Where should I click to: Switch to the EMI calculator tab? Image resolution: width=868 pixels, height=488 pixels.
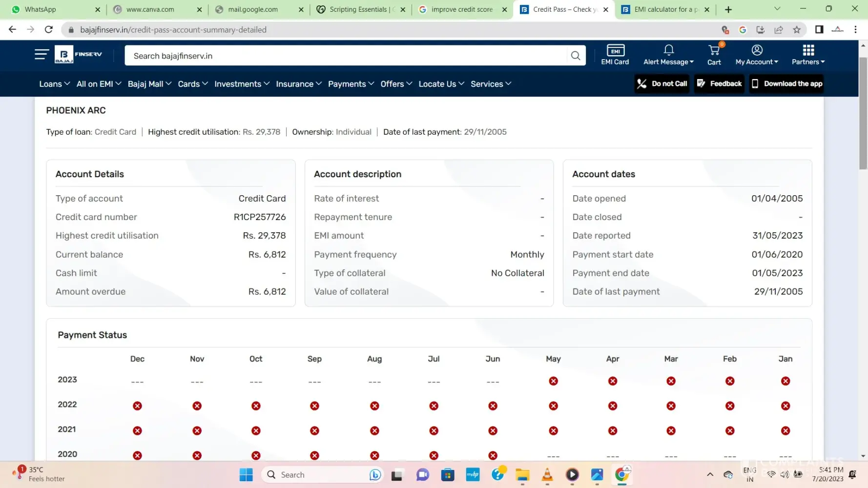(x=665, y=9)
